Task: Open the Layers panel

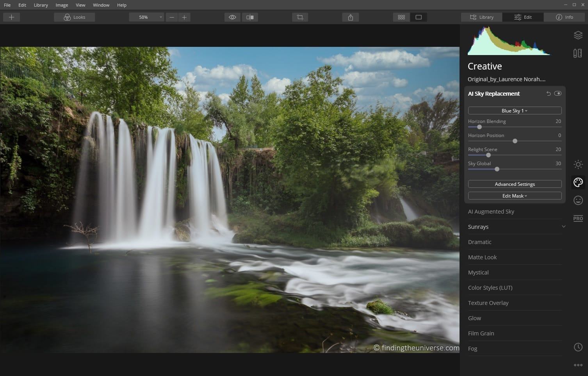Action: [x=578, y=35]
